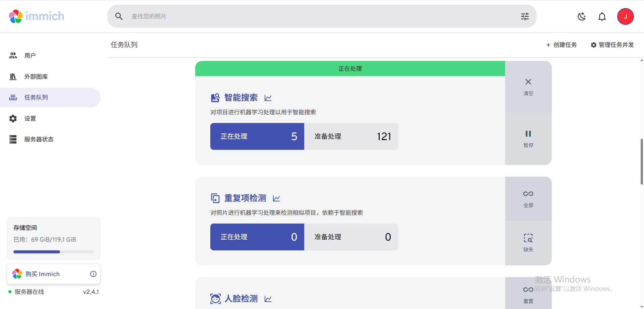The image size is (644, 309).
Task: Pause the Smart Search job
Action: pyautogui.click(x=528, y=138)
